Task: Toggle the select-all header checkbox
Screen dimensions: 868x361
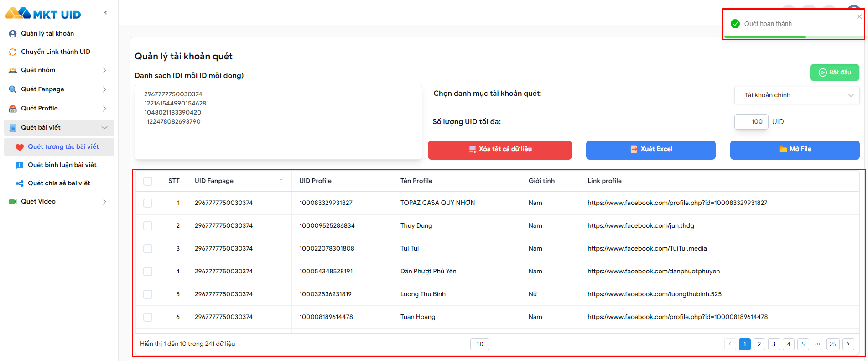Action: (x=148, y=181)
